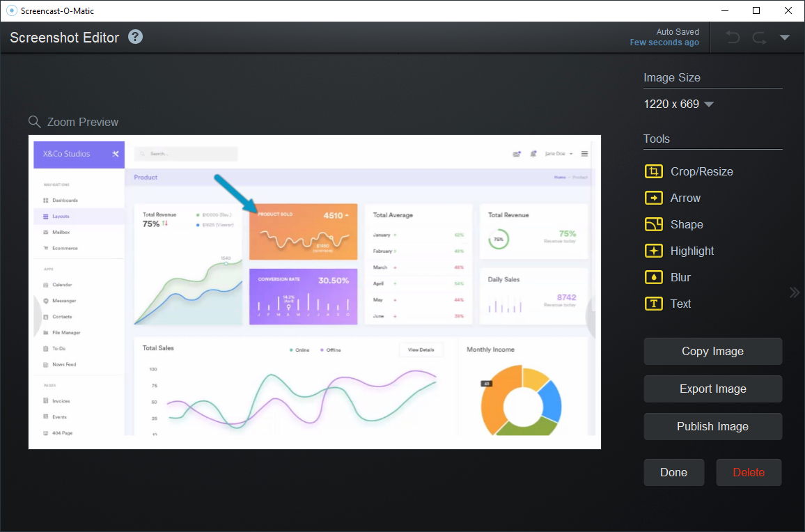This screenshot has height=532, width=805.
Task: Click the Shape tool label
Action: coord(687,224)
